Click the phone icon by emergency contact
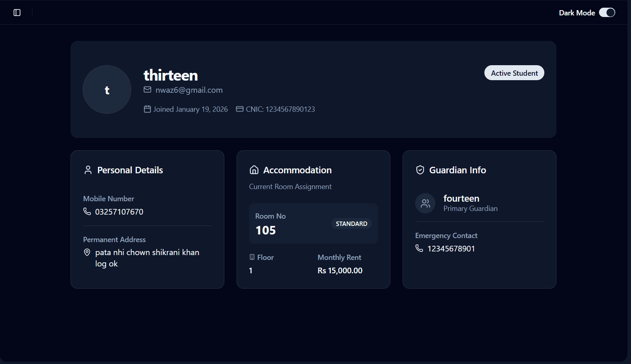The height and width of the screenshot is (364, 631). coord(419,248)
